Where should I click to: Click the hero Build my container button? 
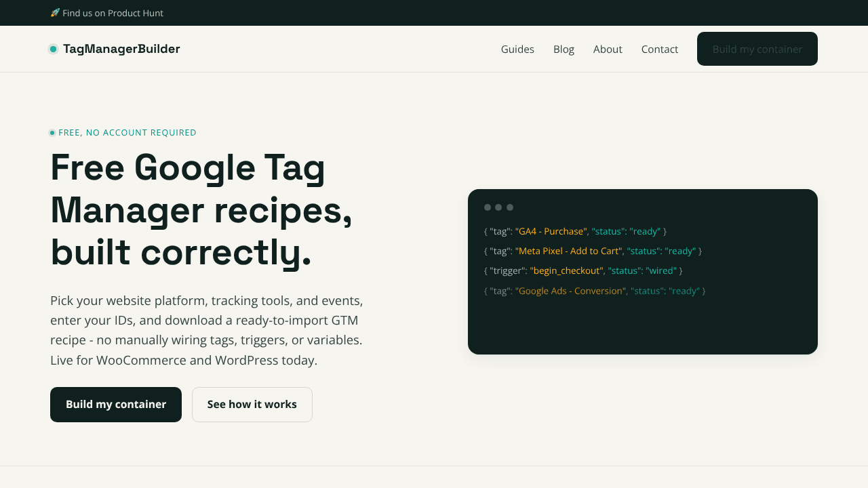pyautogui.click(x=116, y=405)
